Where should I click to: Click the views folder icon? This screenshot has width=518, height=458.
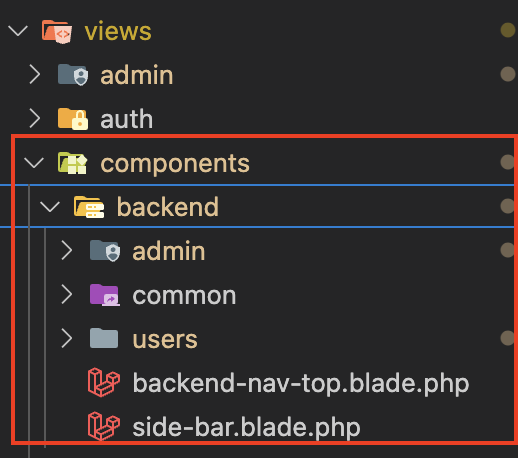point(57,32)
